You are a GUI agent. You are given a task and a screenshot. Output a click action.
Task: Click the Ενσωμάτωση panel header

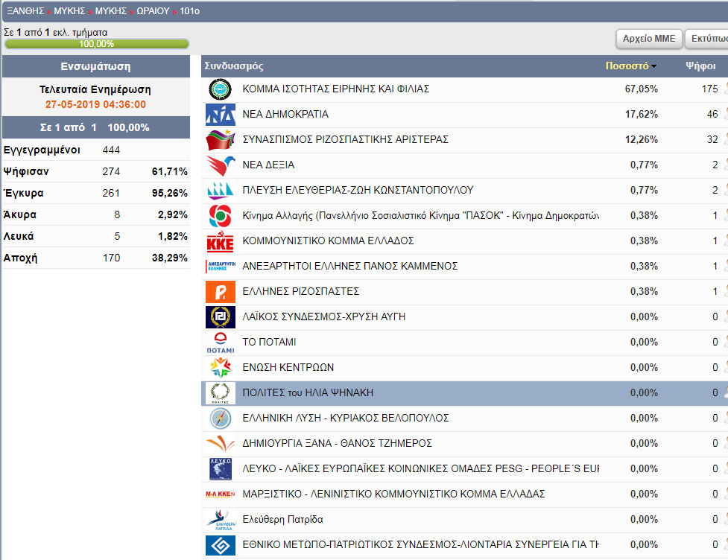click(x=95, y=66)
